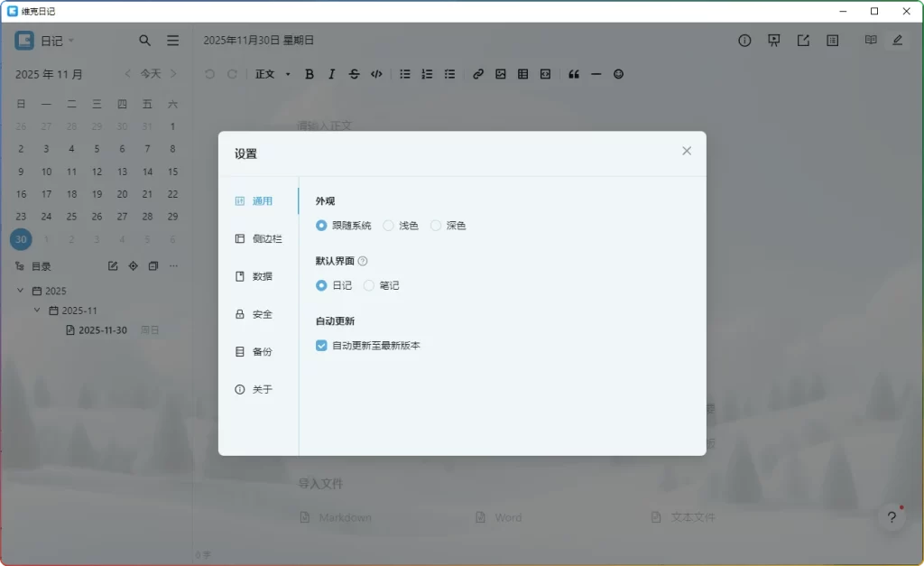Screen dimensions: 924x566
Task: Collapse the 2025-11 tree node
Action: (x=37, y=310)
